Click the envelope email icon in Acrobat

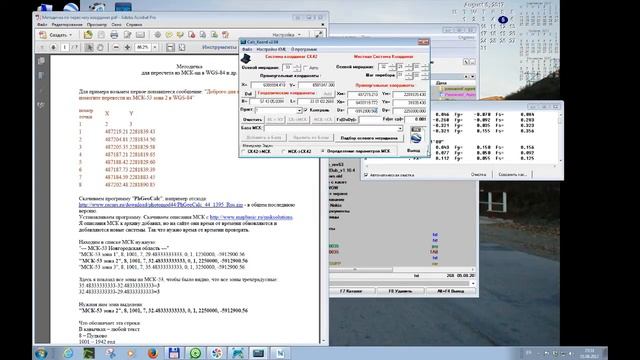140,35
